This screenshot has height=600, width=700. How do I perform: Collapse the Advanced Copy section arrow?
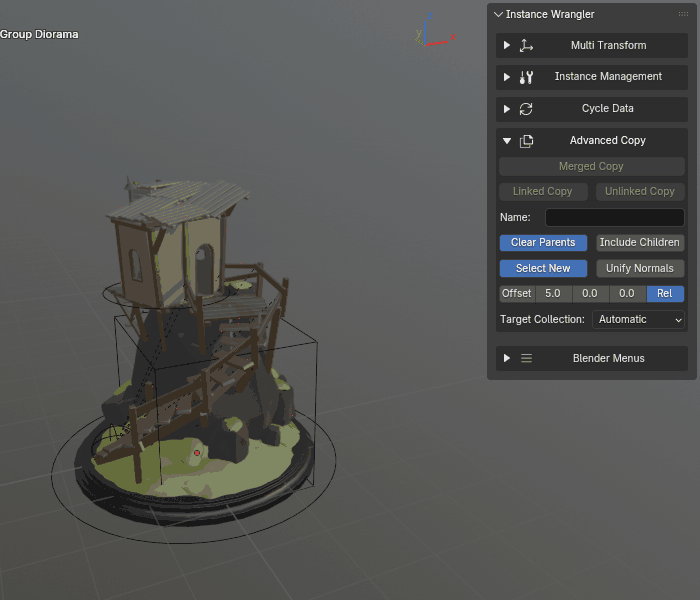click(x=507, y=141)
